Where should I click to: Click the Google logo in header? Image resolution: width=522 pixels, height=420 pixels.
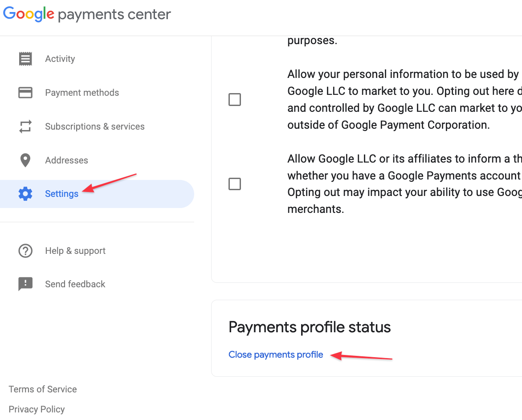(29, 14)
